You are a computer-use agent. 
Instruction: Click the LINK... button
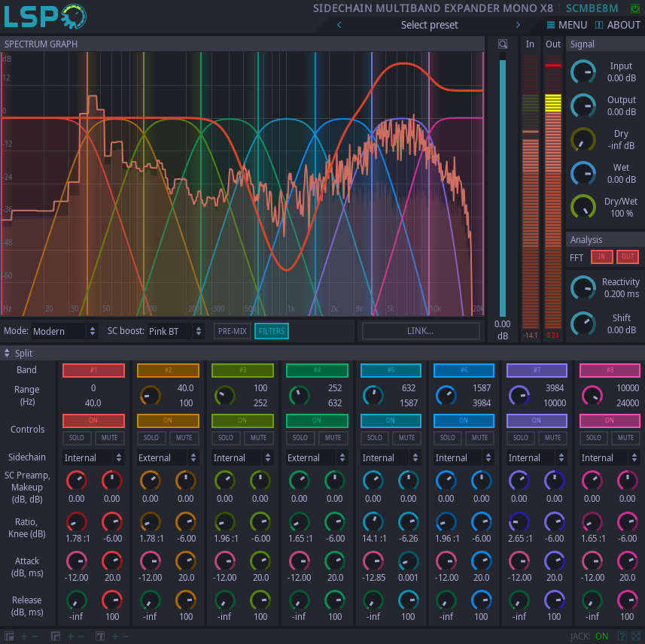tap(421, 331)
